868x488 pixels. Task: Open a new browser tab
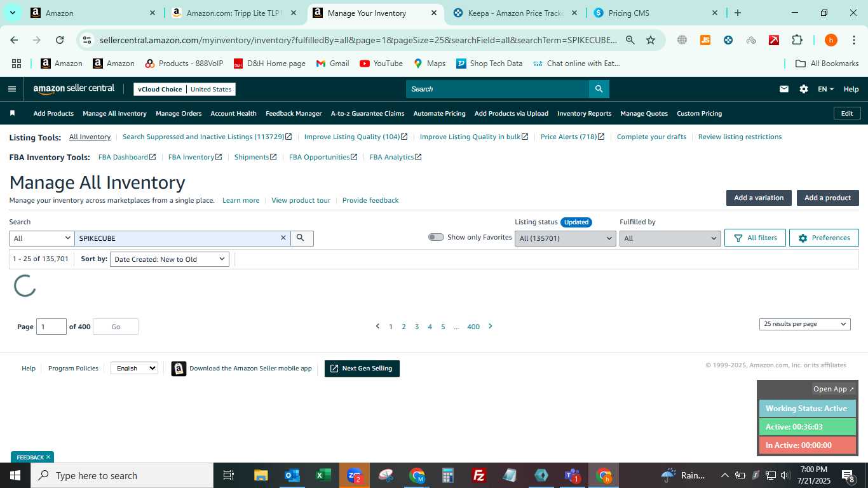(x=737, y=13)
